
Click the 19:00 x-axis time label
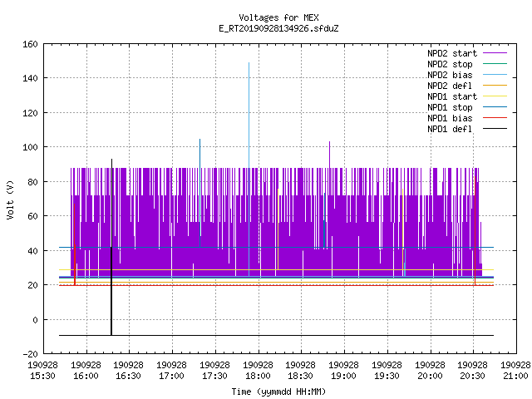click(343, 377)
